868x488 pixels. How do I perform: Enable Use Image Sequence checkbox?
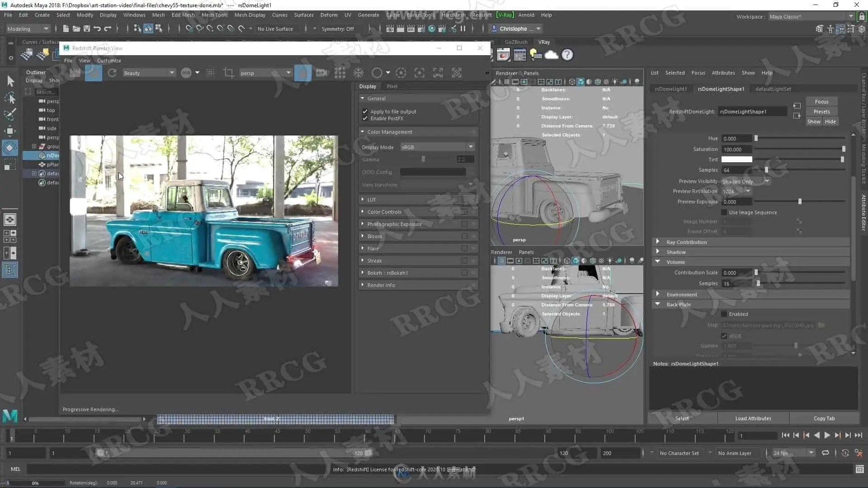[x=724, y=212]
